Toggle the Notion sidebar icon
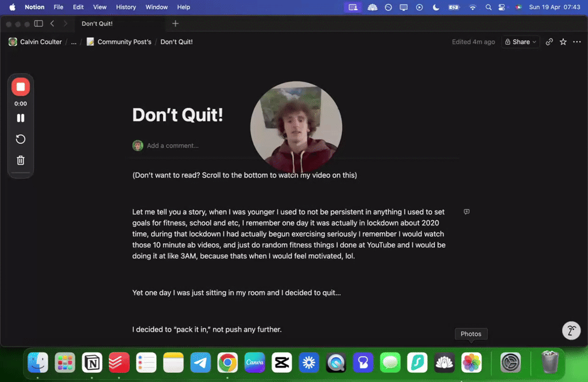 [38, 24]
